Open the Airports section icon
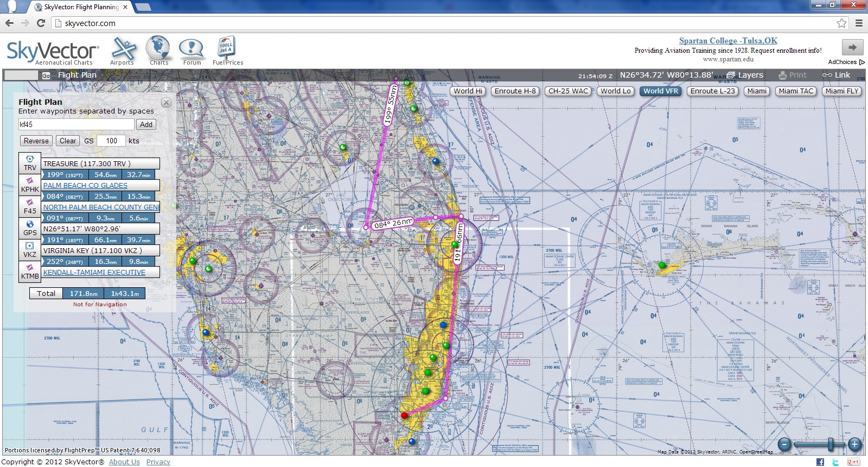 [x=123, y=51]
